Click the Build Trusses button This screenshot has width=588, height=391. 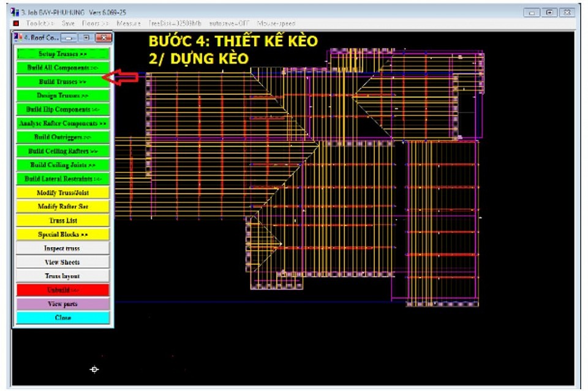62,82
